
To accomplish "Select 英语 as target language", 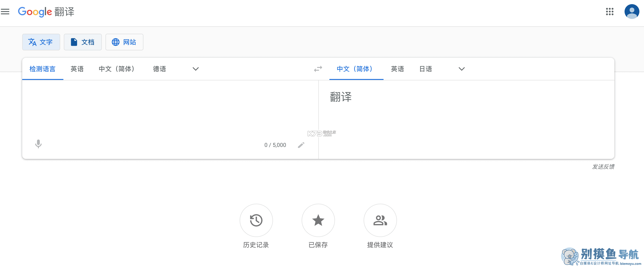I will [397, 69].
